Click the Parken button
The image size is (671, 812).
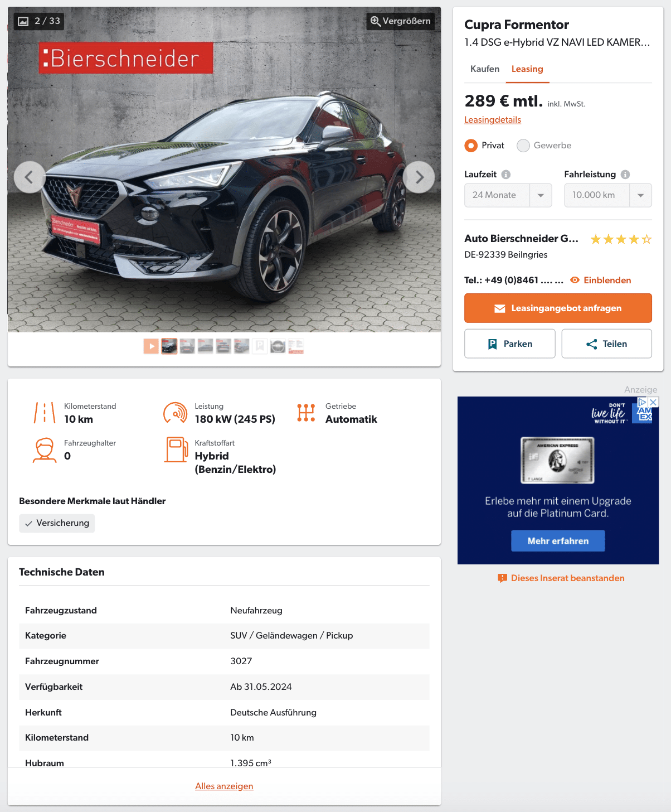pos(510,344)
